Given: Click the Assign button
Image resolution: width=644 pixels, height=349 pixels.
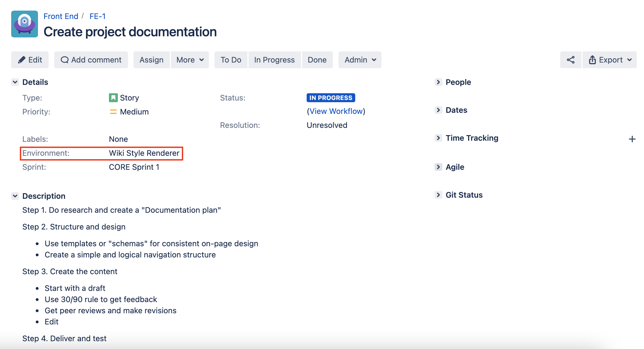Looking at the screenshot, I should tap(151, 60).
